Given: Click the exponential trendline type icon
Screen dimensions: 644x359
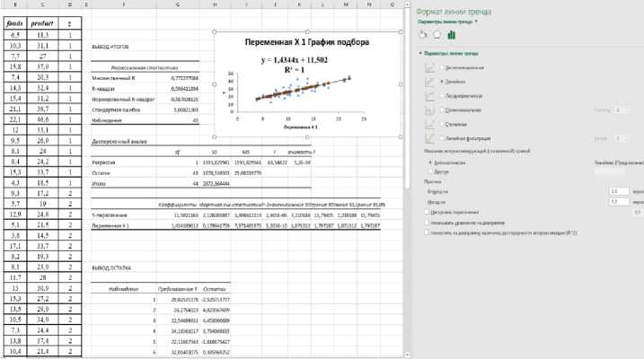Looking at the screenshot, I should point(429,67).
